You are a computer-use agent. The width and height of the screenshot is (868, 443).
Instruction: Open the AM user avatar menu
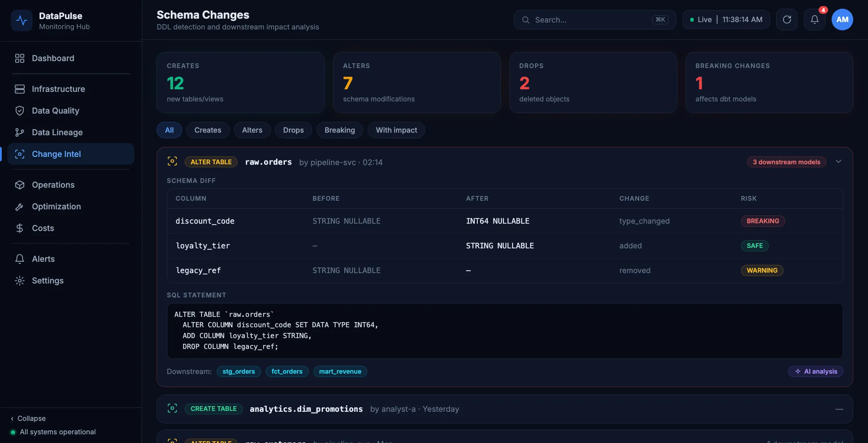(842, 20)
